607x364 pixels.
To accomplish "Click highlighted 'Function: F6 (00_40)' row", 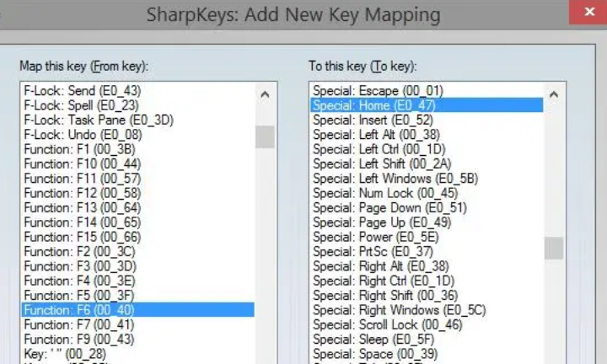I will click(x=137, y=310).
